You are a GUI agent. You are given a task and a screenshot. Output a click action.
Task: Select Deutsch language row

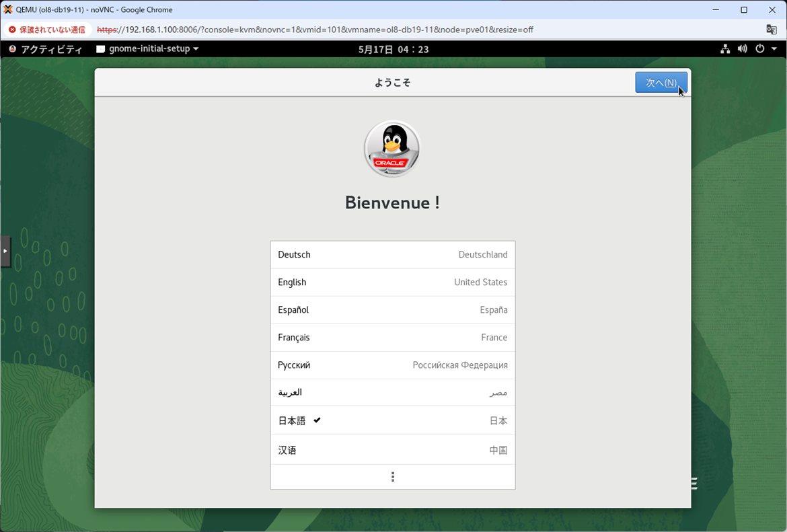click(393, 254)
